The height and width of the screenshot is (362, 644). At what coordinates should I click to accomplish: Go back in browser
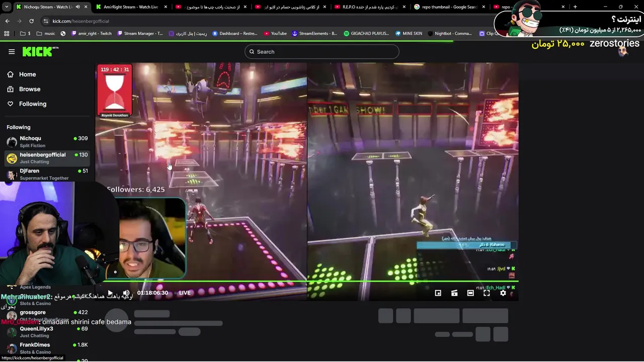(7, 21)
